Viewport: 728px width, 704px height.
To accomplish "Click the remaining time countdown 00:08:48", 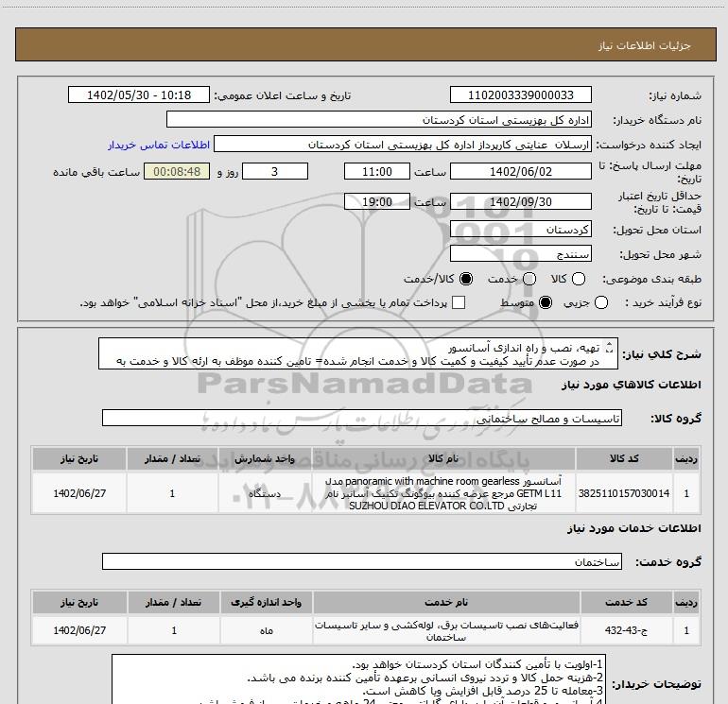I will tap(177, 172).
